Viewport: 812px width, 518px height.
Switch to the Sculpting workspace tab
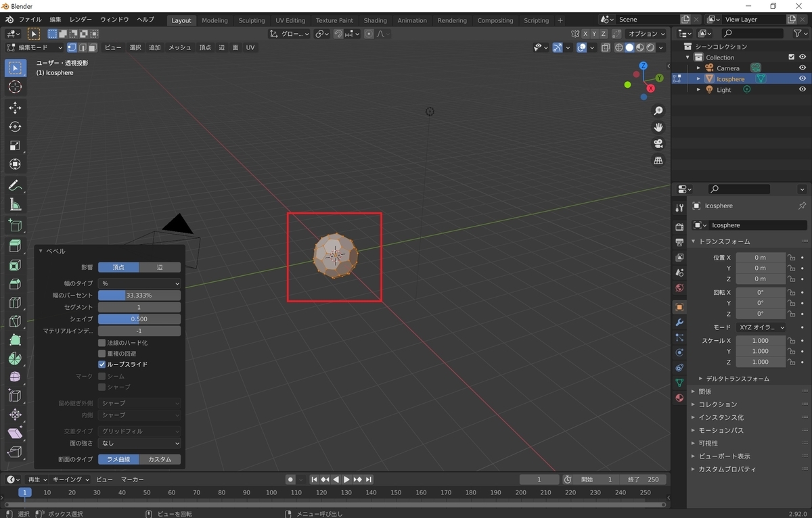tap(252, 20)
